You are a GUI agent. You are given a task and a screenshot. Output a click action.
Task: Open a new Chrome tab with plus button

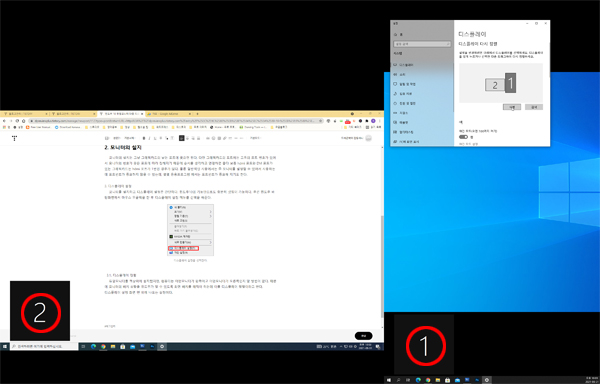197,114
